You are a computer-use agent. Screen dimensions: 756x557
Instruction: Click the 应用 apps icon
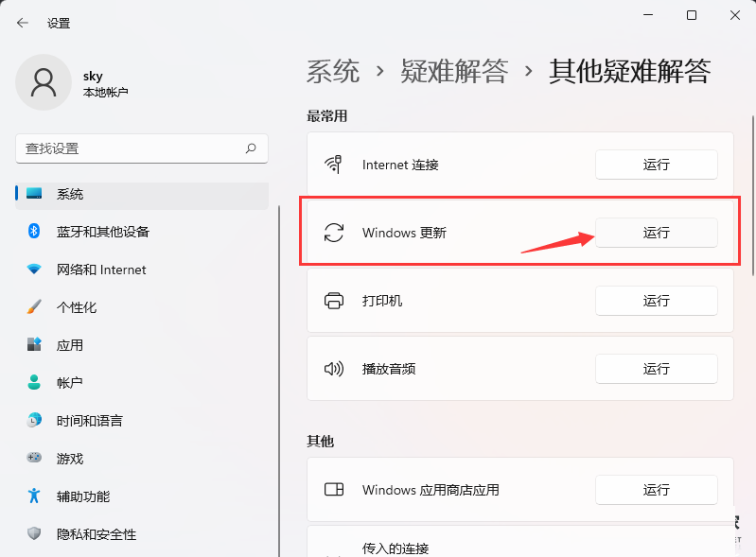[x=34, y=344]
